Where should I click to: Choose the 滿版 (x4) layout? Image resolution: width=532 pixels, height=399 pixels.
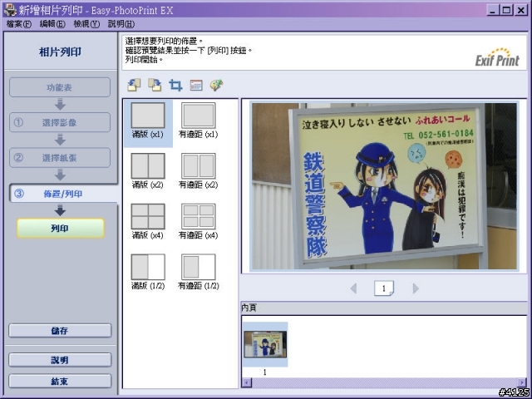point(148,222)
